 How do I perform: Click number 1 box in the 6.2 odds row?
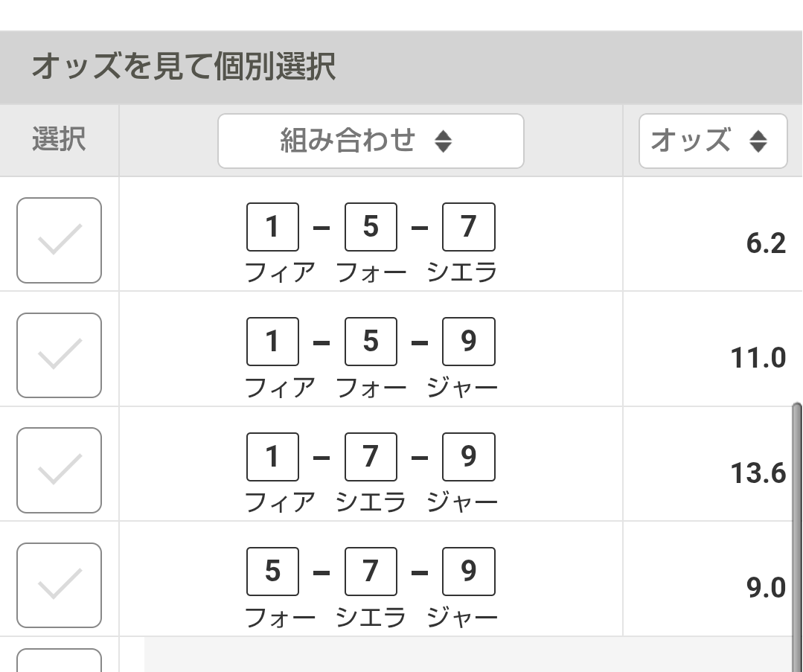pyautogui.click(x=272, y=226)
